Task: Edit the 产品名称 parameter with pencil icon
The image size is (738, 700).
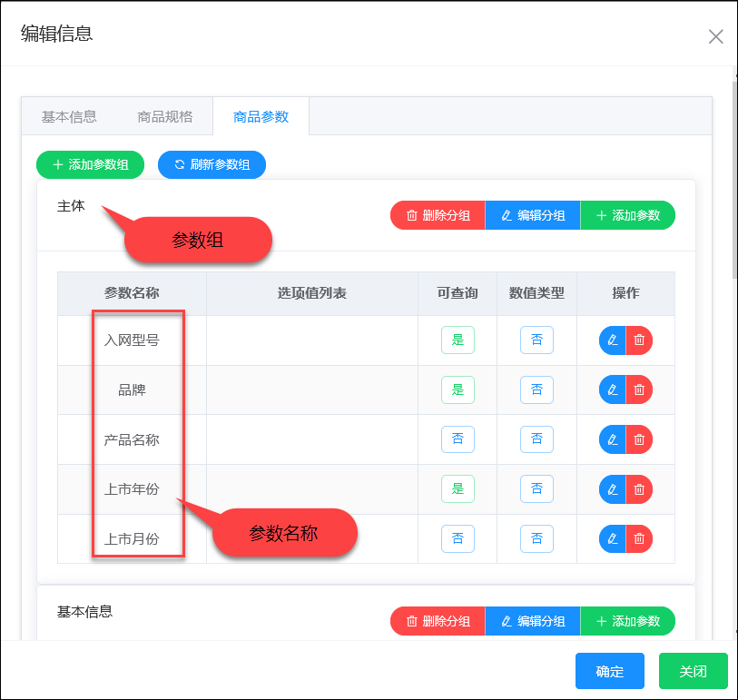Action: coord(613,439)
